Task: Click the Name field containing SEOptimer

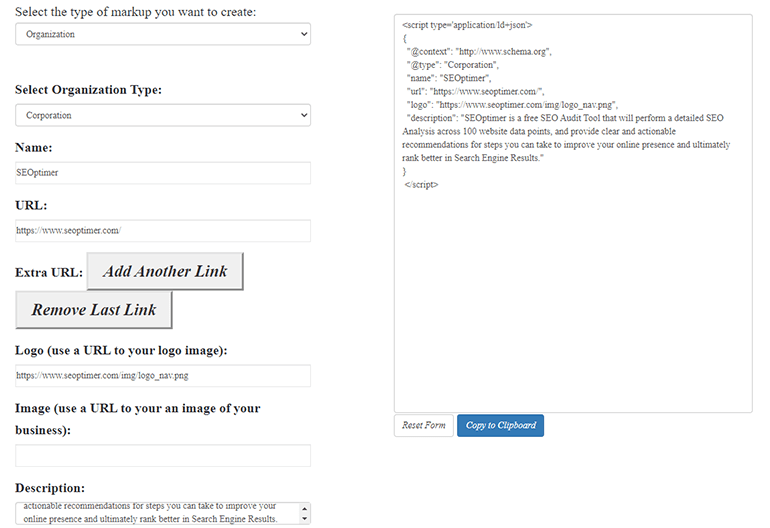Action: click(x=162, y=173)
